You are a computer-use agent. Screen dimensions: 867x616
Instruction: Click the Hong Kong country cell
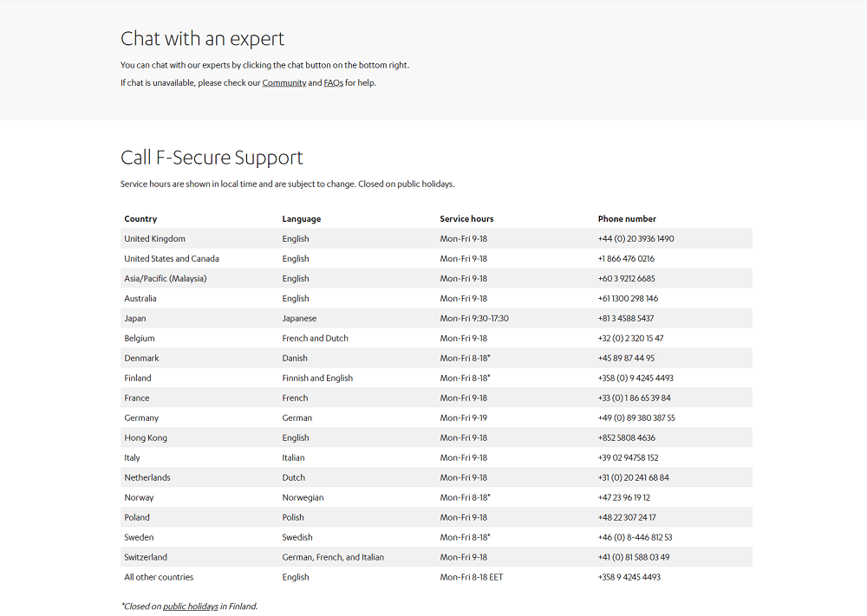146,438
